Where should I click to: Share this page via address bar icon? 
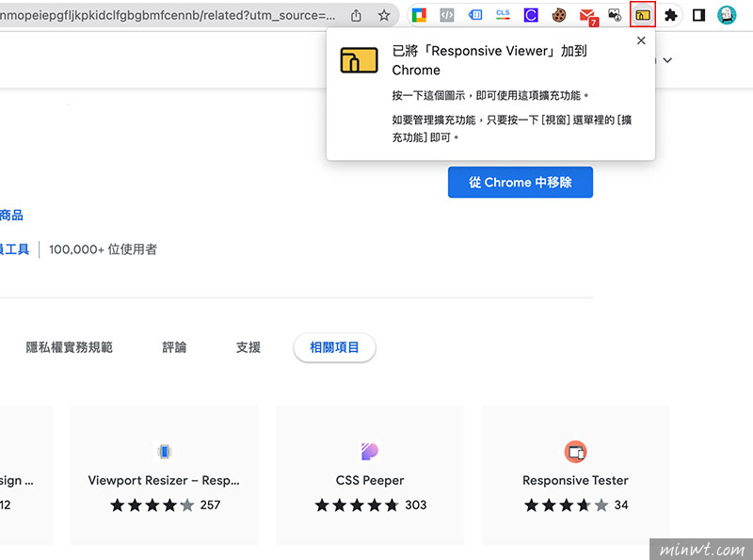(356, 15)
